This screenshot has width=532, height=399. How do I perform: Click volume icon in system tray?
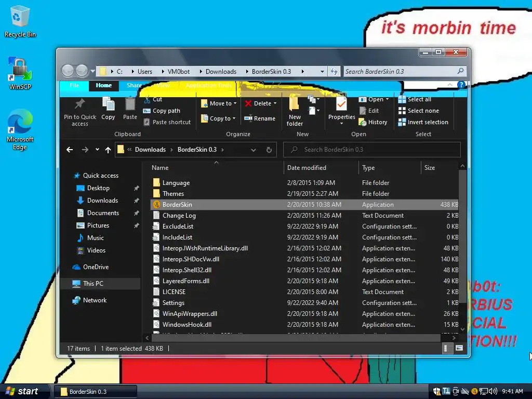point(493,391)
